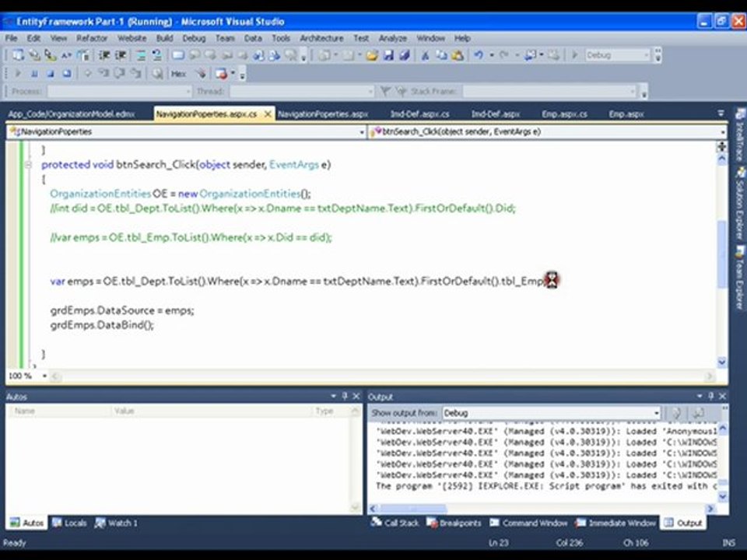Click the Save floppy disk icon
Viewport: 747px width, 560px height.
(x=388, y=55)
